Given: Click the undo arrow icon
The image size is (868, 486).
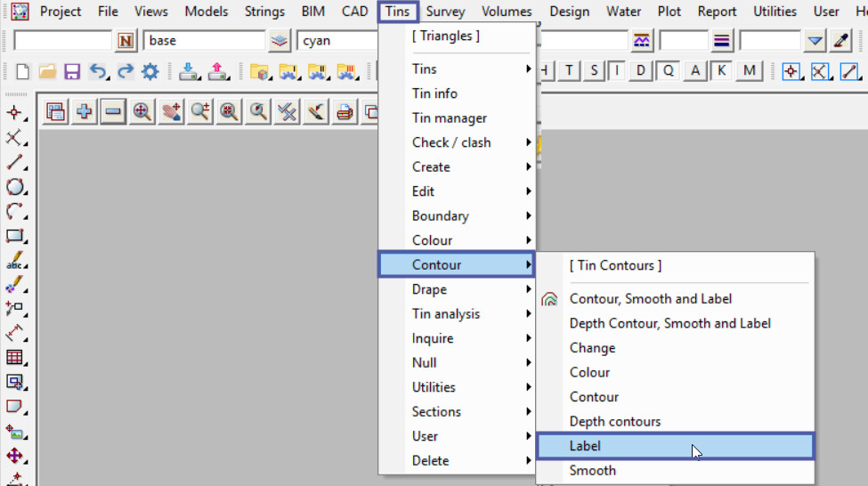Looking at the screenshot, I should point(99,72).
